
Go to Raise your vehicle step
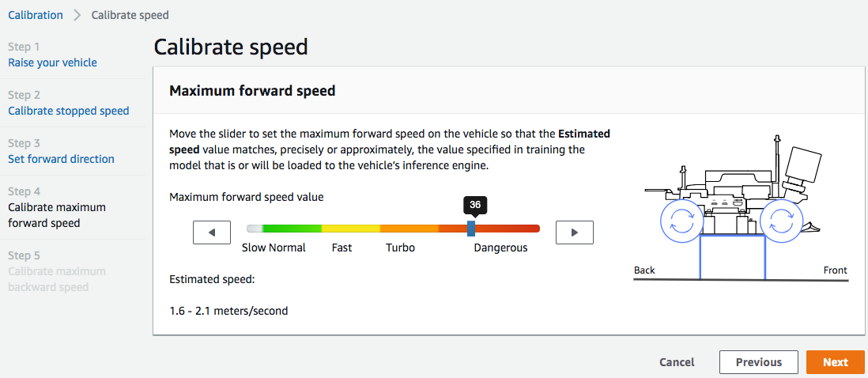(52, 62)
